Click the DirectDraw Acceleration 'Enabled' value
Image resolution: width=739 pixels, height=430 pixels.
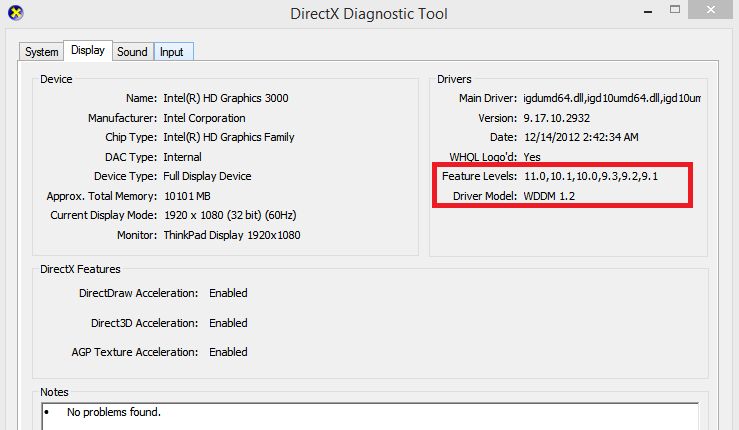coord(228,293)
